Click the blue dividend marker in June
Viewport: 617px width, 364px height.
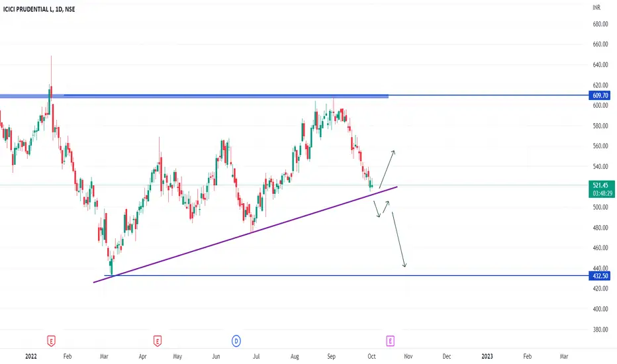tap(236, 341)
